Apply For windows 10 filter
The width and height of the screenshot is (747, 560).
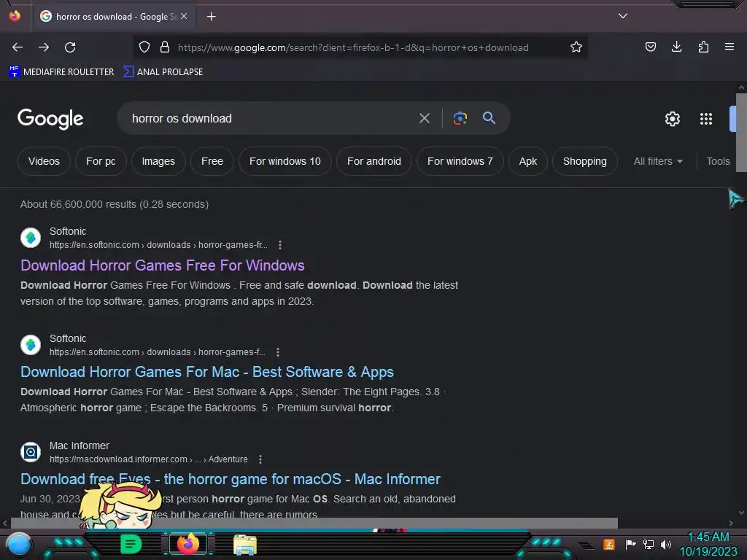pyautogui.click(x=285, y=161)
